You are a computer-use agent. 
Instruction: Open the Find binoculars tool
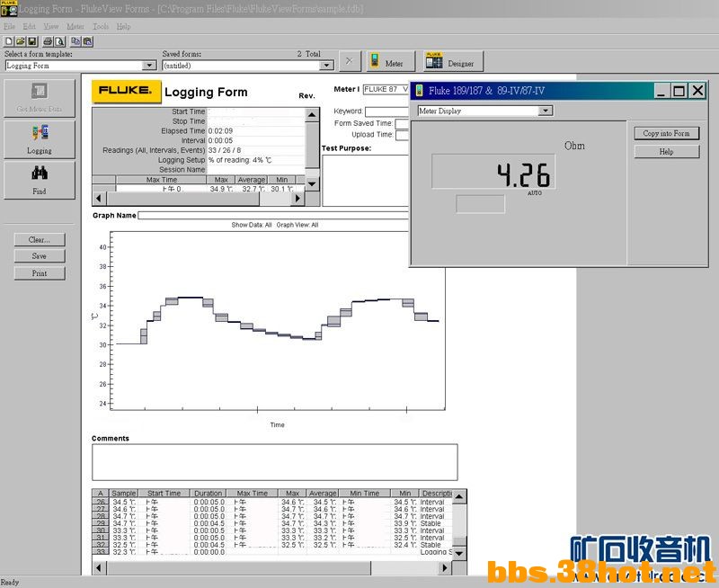coord(40,180)
